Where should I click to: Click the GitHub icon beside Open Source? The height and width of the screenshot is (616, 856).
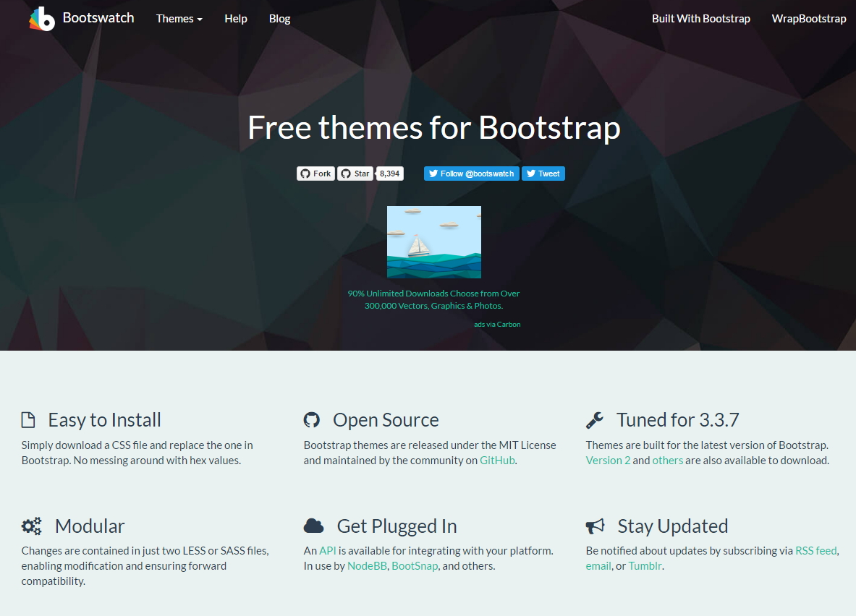(x=312, y=420)
